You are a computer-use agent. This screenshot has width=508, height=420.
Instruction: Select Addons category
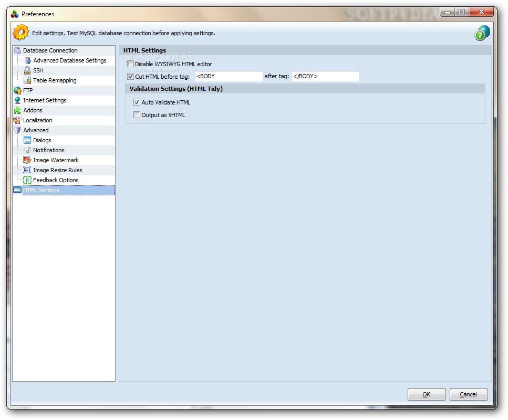33,110
